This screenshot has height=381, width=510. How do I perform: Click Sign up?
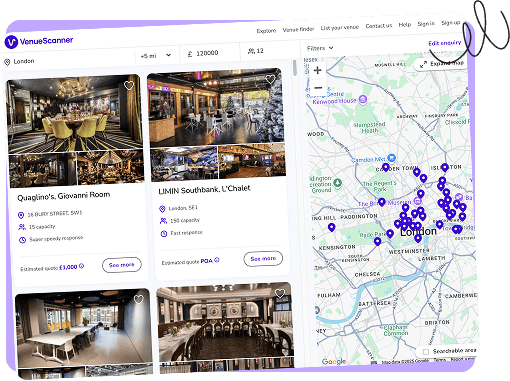tap(451, 23)
